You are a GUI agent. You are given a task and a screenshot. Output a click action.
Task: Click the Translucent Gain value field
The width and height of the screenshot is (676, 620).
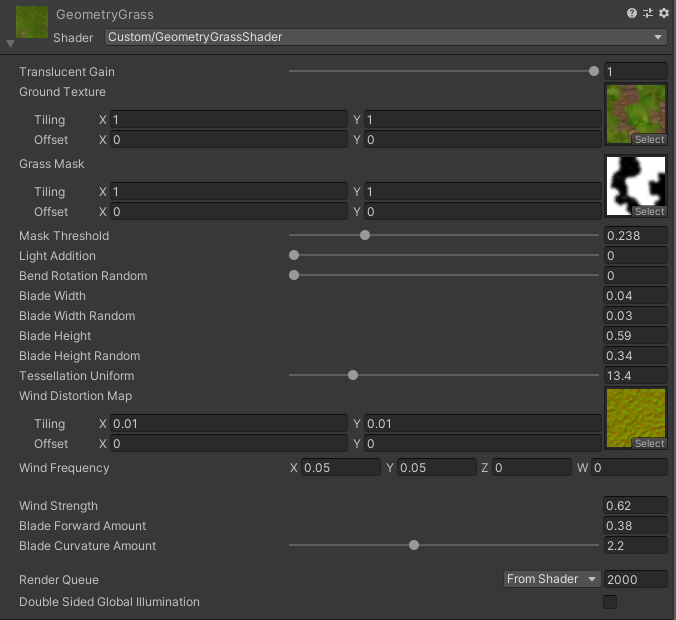tap(635, 72)
